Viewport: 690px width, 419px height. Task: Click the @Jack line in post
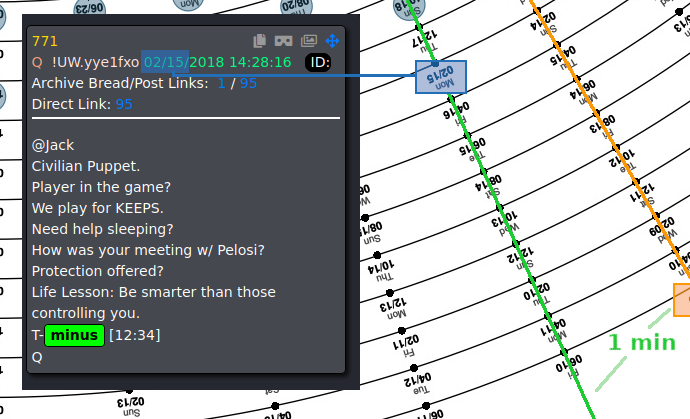tap(53, 145)
